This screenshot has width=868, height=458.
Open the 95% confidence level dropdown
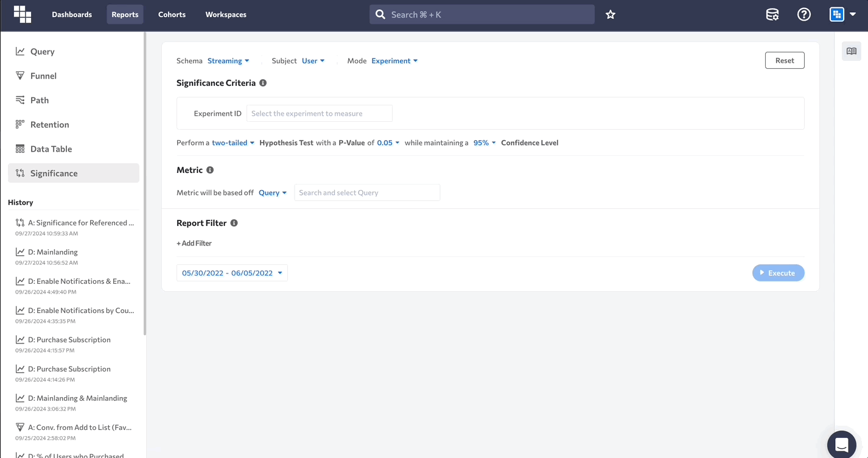485,143
